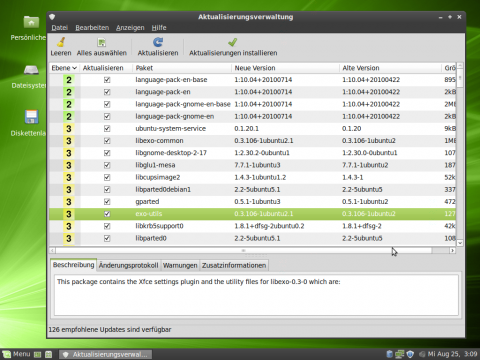Click the update shield tray icon
Image resolution: width=480 pixels, height=360 pixels.
(x=410, y=354)
